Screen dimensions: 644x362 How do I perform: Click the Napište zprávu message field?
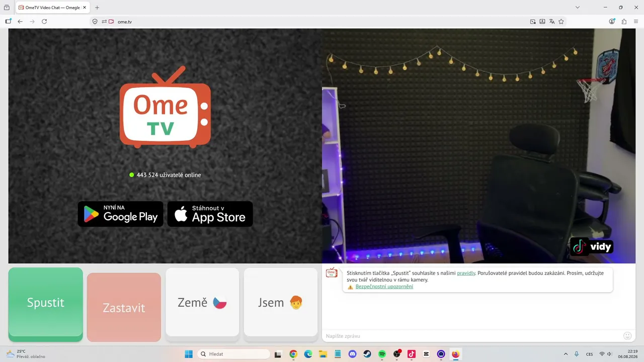(x=471, y=336)
